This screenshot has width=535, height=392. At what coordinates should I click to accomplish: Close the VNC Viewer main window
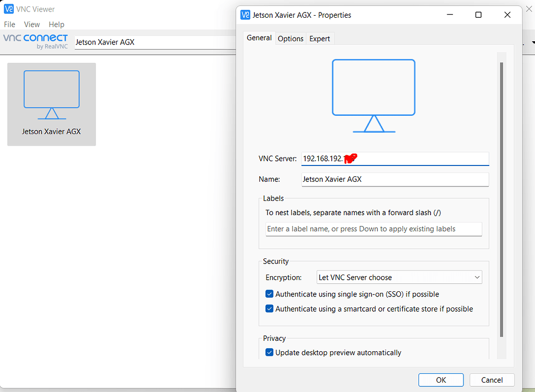(x=529, y=9)
